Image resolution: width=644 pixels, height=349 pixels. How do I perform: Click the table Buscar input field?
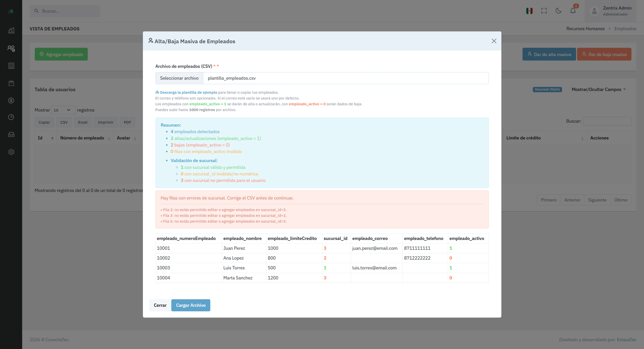tap(607, 121)
